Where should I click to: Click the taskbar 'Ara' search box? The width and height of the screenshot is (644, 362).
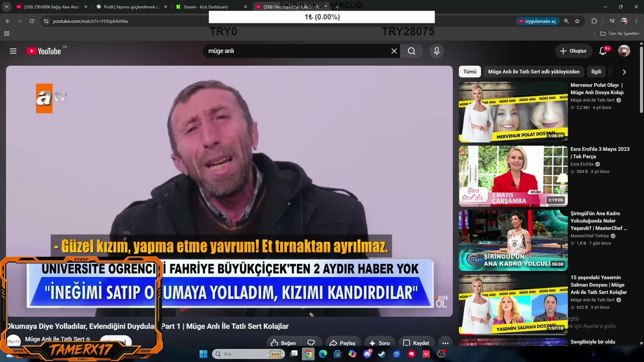point(249,354)
